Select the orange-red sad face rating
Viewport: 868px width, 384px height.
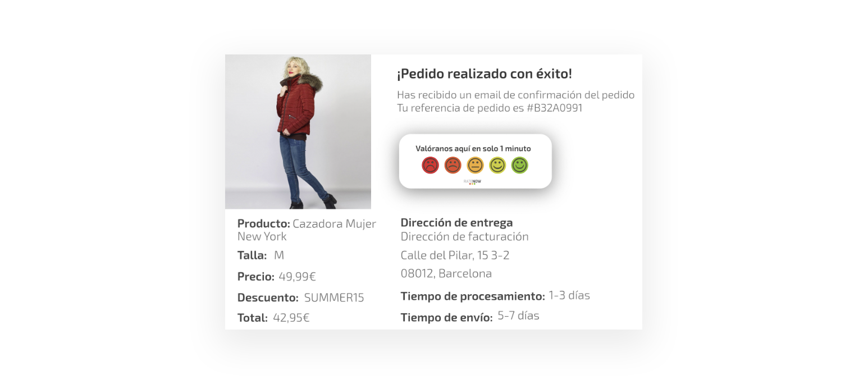453,165
